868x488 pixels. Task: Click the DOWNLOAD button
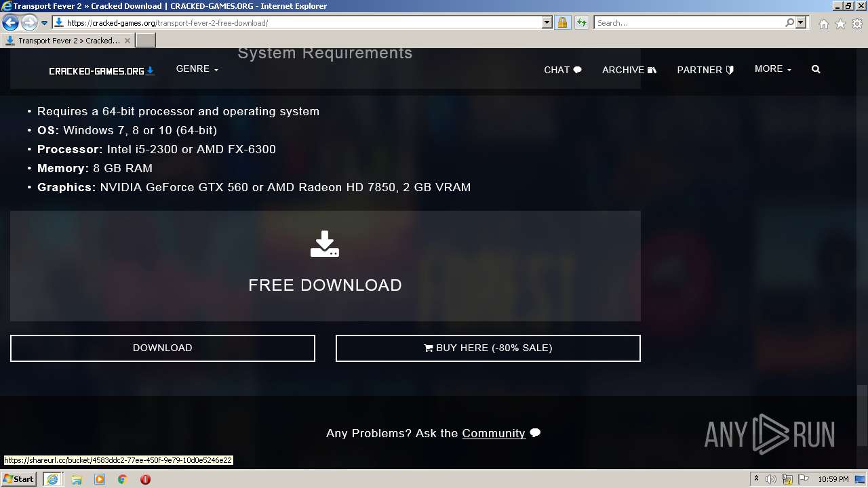pos(163,348)
